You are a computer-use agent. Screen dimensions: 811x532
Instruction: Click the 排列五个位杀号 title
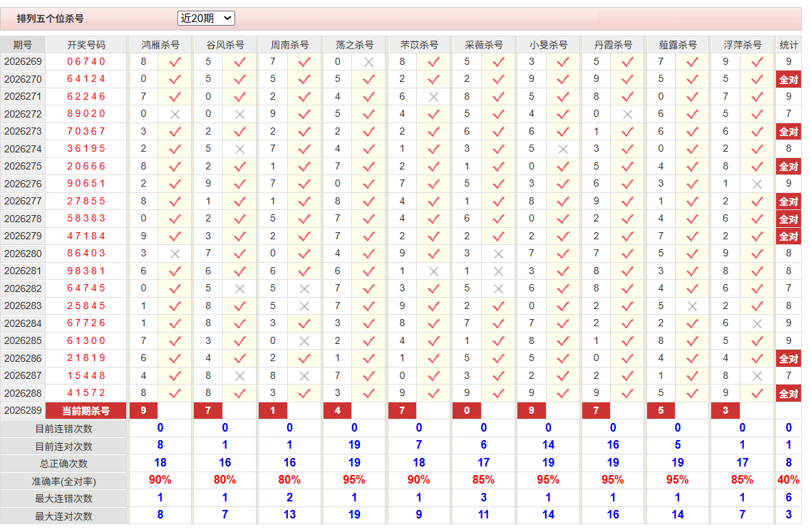50,19
